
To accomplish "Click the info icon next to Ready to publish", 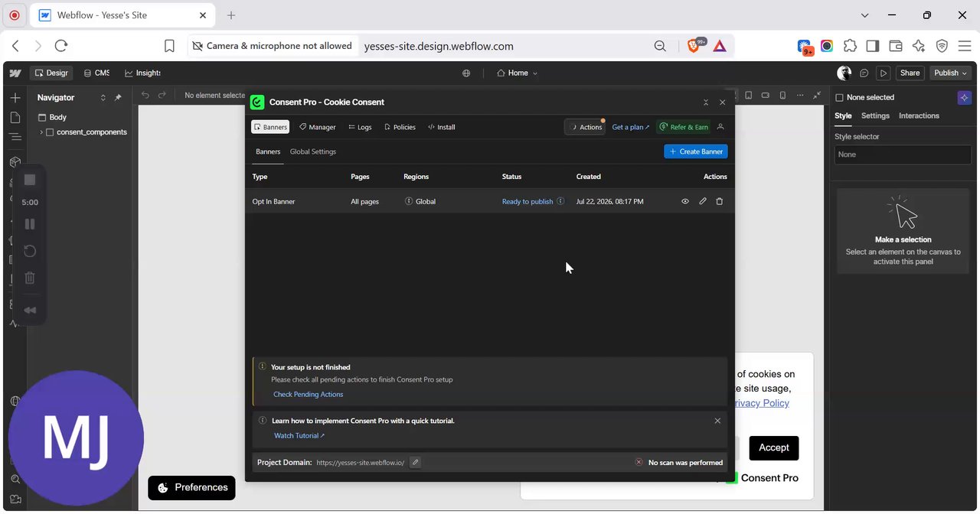I will (560, 201).
